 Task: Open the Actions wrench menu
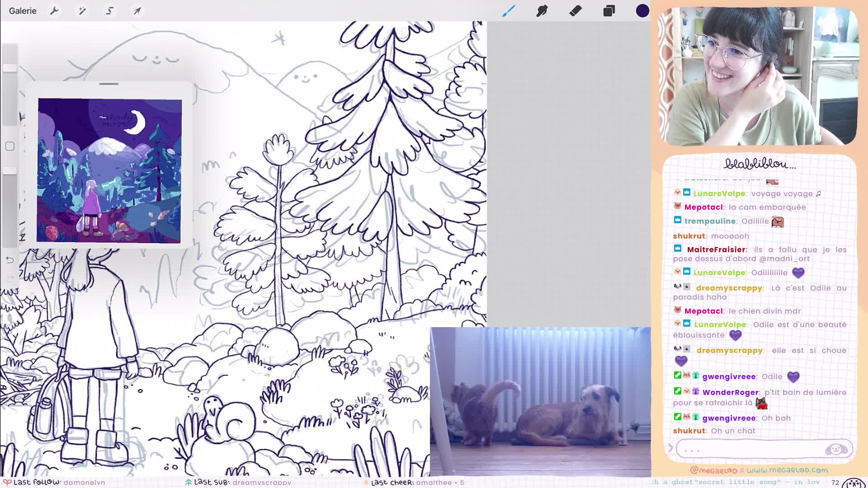tap(54, 11)
